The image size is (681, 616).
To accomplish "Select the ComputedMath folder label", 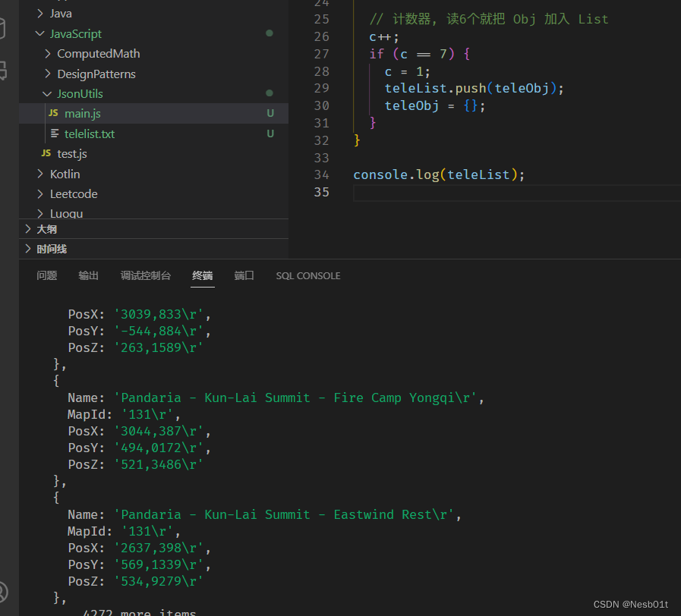I will (99, 53).
